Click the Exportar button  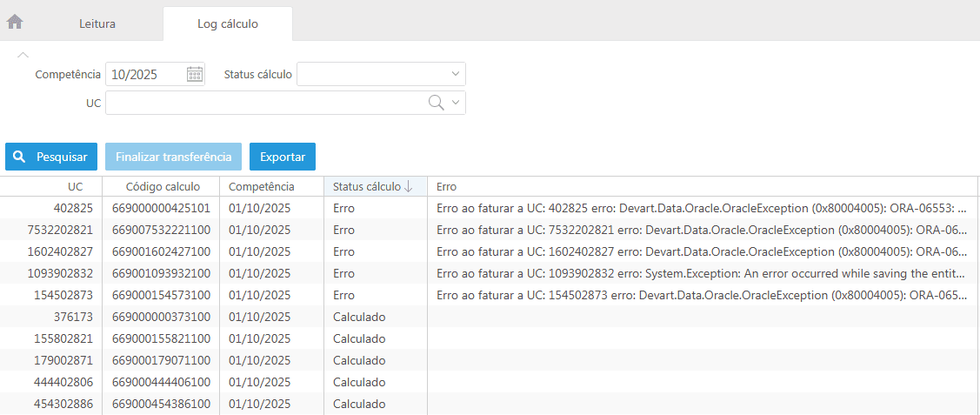[283, 157]
